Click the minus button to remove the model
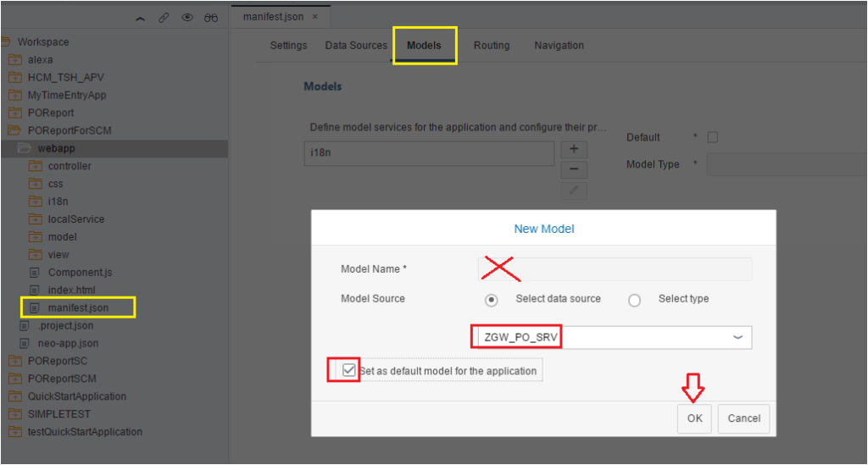Viewport: 868px width, 465px height. 574,169
